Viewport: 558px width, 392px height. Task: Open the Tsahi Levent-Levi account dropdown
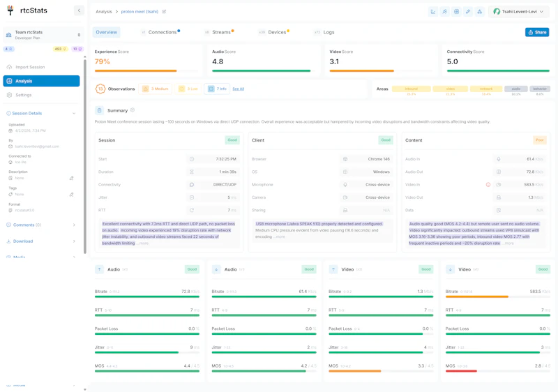click(518, 12)
